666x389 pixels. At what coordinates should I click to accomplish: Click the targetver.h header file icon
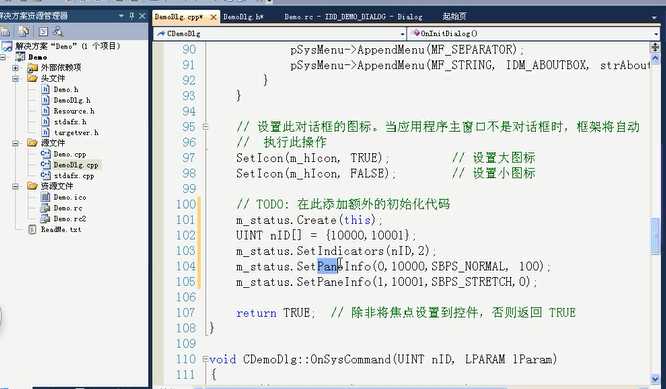pos(45,132)
